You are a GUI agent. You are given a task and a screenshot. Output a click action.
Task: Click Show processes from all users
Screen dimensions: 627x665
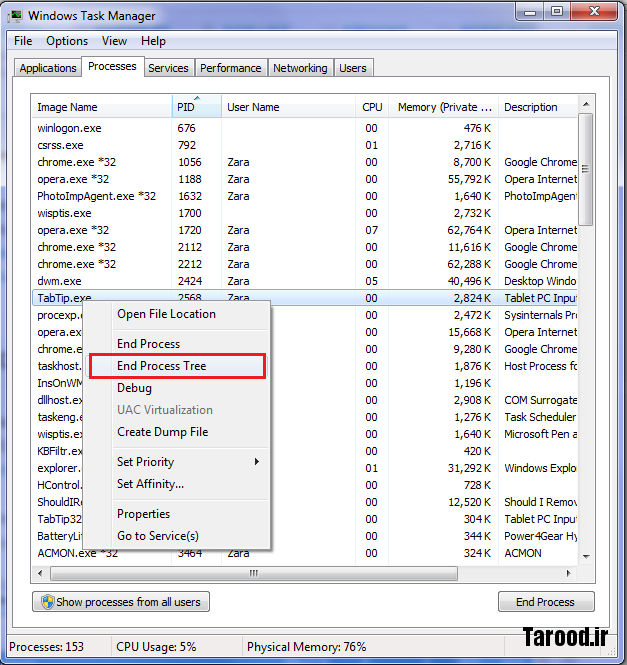(121, 602)
